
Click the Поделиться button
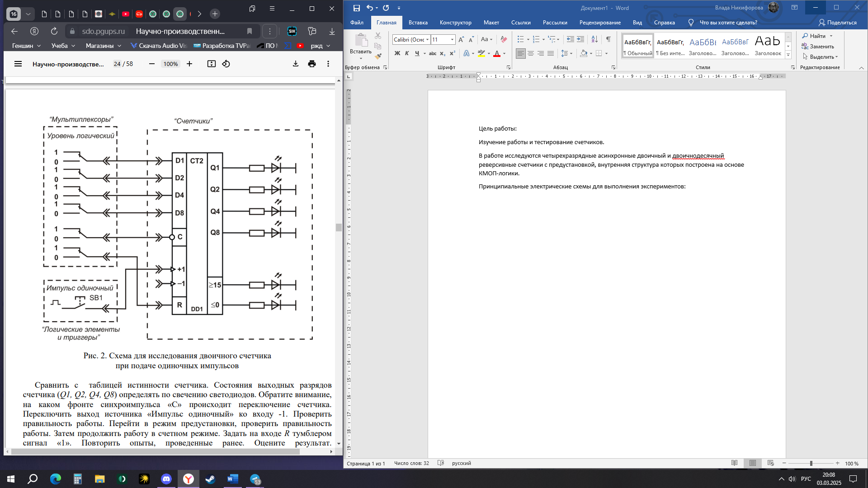click(x=838, y=23)
